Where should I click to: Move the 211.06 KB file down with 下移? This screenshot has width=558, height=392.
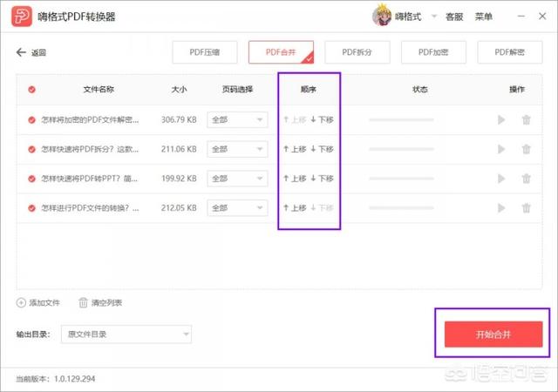tap(322, 149)
